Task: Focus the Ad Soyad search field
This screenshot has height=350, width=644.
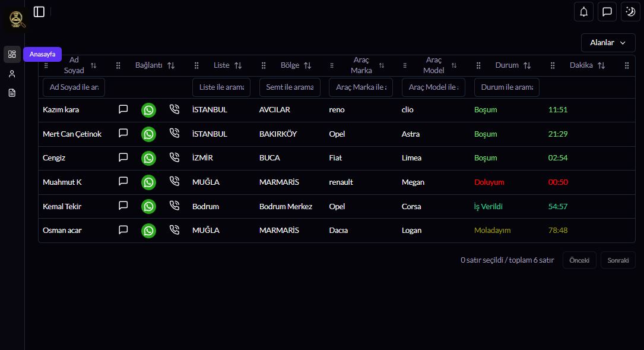Action: pos(74,87)
